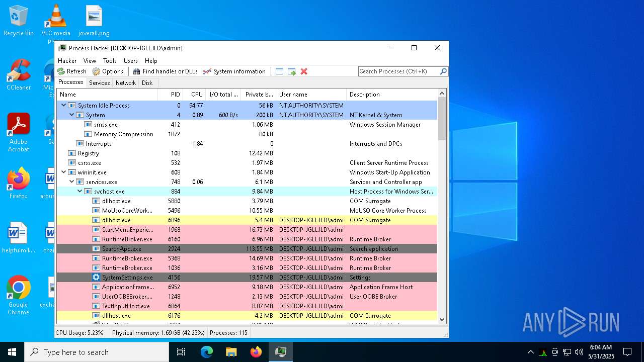Focus the Search Processes input field

coord(399,71)
